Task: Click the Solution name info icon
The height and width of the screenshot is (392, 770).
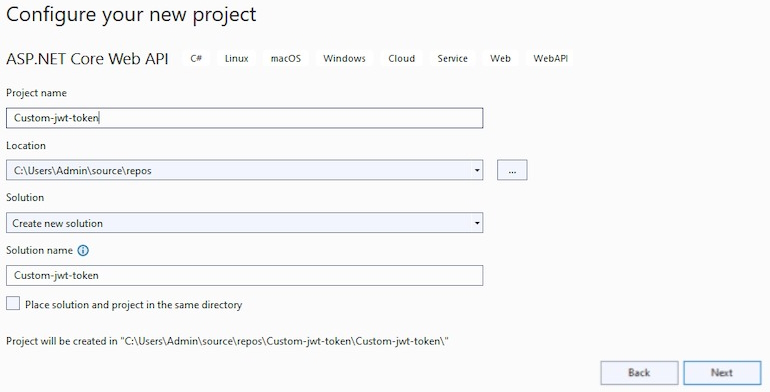Action: click(x=83, y=251)
